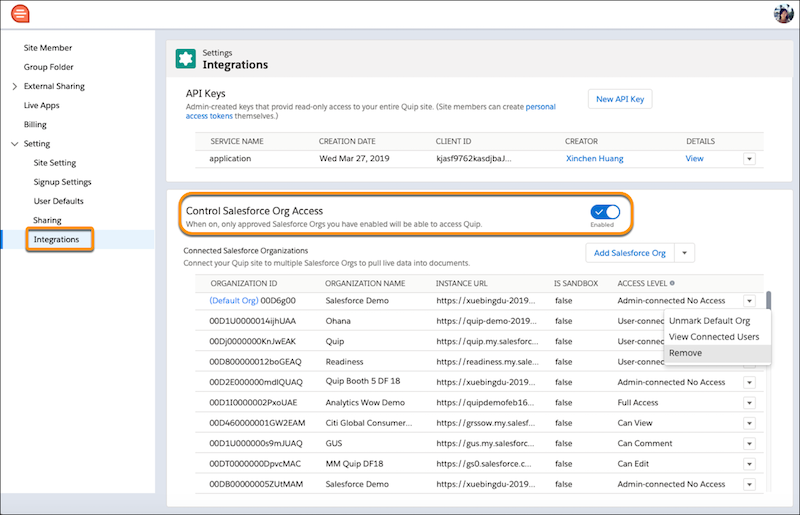This screenshot has height=515, width=800.
Task: Select Integrations in sidebar
Action: point(56,239)
